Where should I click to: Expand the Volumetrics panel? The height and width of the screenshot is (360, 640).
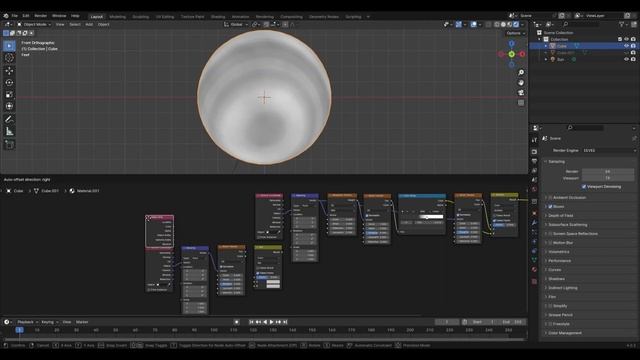(559, 251)
